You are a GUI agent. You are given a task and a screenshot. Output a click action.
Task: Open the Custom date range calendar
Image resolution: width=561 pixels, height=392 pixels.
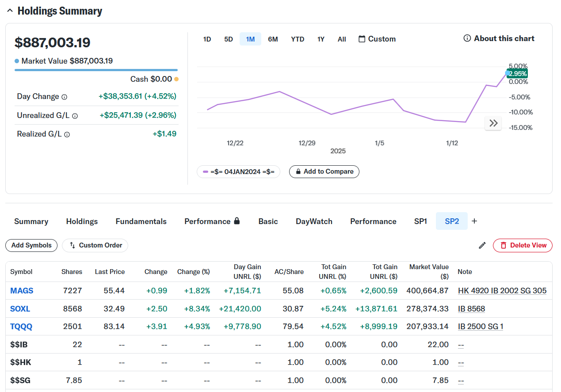[377, 39]
